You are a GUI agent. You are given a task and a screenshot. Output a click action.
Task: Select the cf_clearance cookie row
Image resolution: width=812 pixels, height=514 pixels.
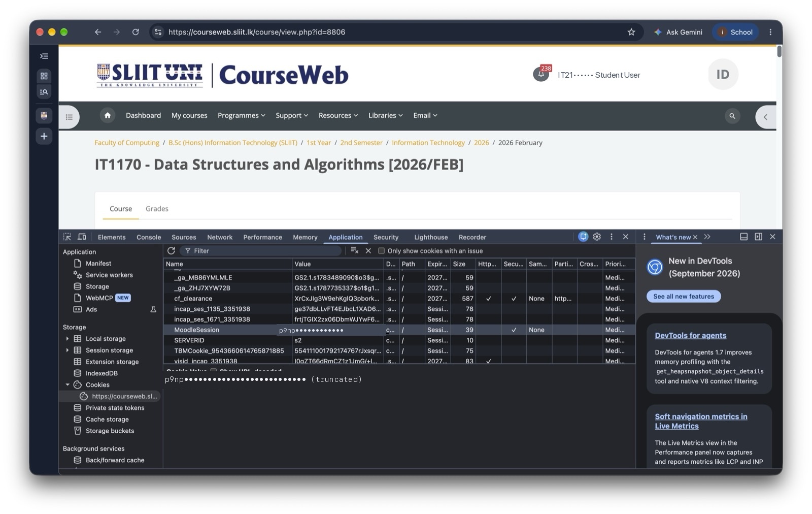(399, 299)
